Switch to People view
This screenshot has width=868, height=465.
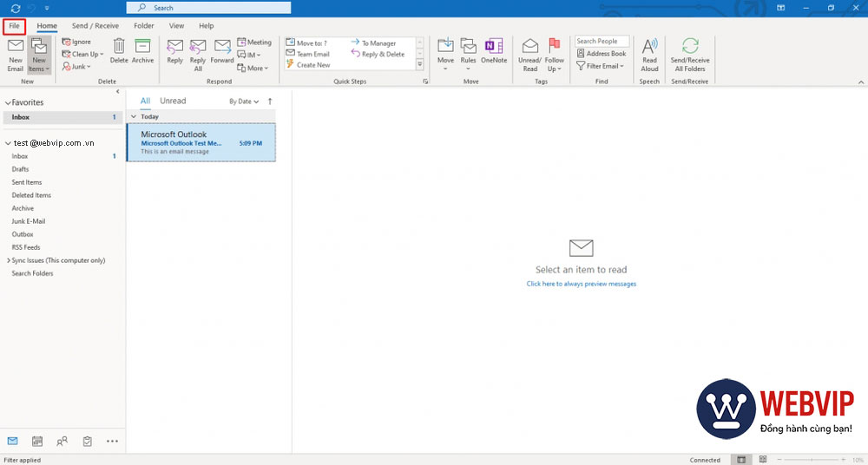click(62, 442)
